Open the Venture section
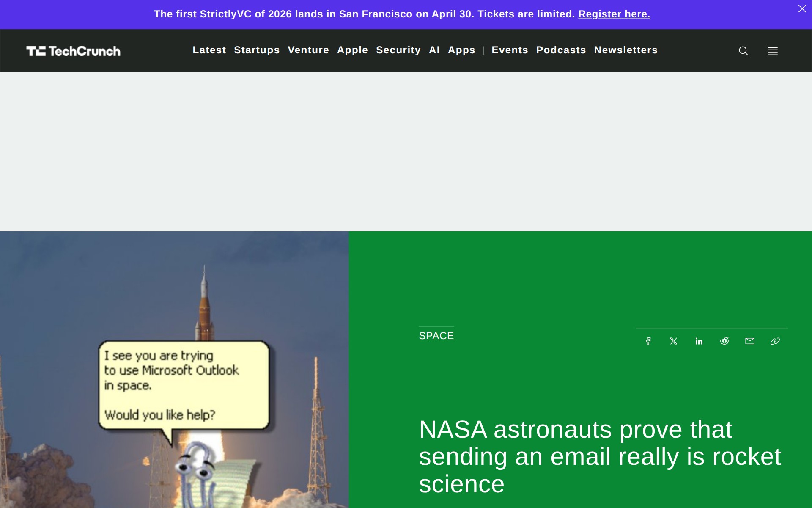 point(308,50)
